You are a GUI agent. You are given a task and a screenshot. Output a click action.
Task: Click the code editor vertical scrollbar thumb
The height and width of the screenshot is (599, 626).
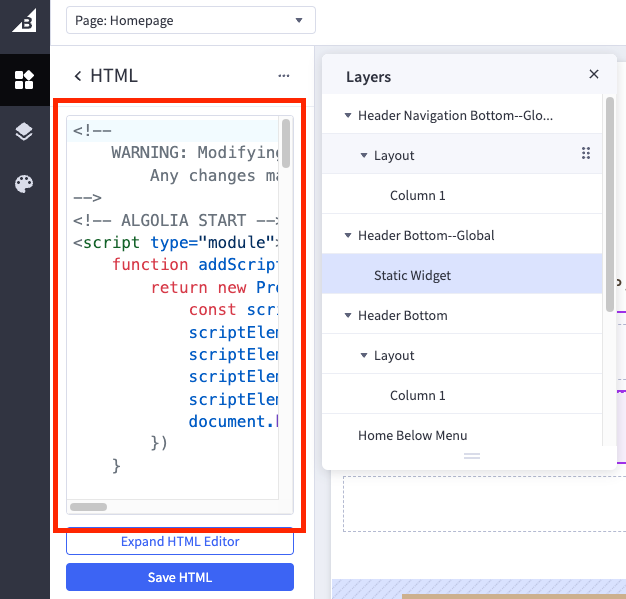[x=286, y=143]
